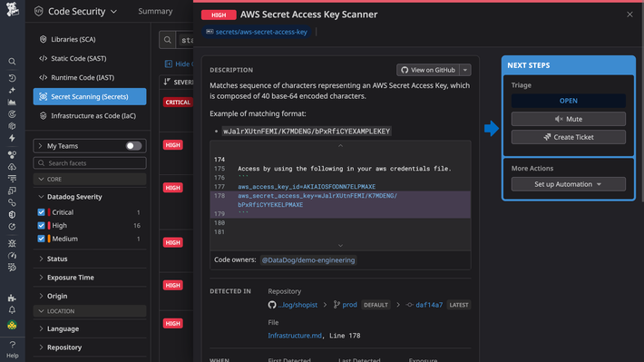Click the sparkle icon in sidebar
Screen dimensions: 644x362
pyautogui.click(x=12, y=90)
